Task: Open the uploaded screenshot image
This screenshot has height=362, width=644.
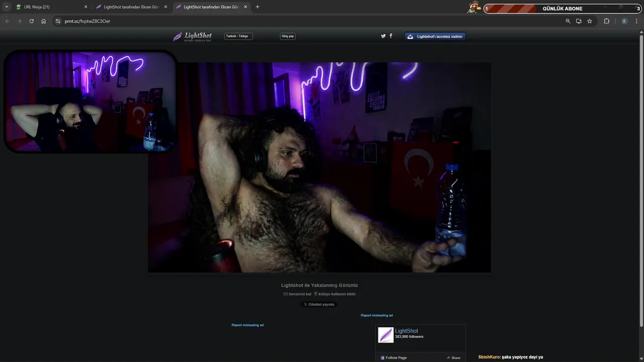Action: click(319, 167)
